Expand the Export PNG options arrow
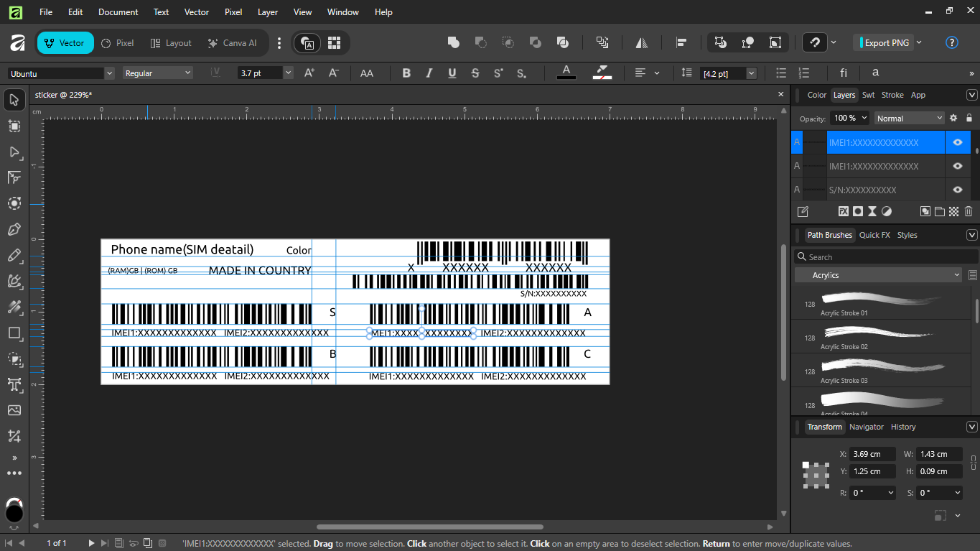 click(919, 43)
